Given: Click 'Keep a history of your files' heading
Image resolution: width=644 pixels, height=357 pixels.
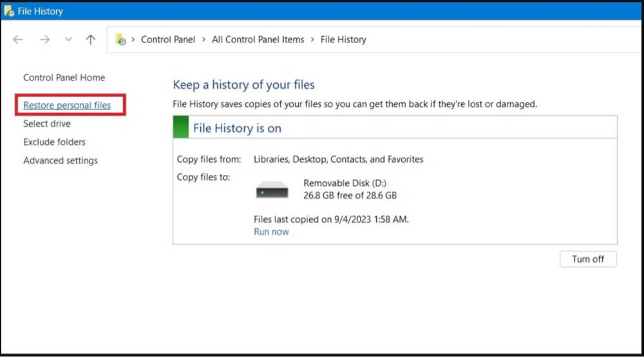Looking at the screenshot, I should (x=243, y=84).
